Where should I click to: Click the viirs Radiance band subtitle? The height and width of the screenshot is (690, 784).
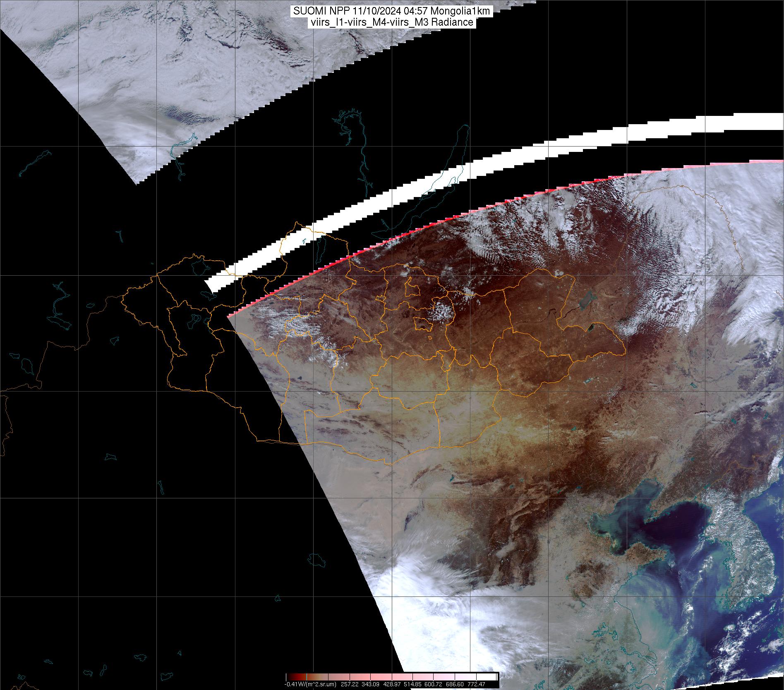391,23
